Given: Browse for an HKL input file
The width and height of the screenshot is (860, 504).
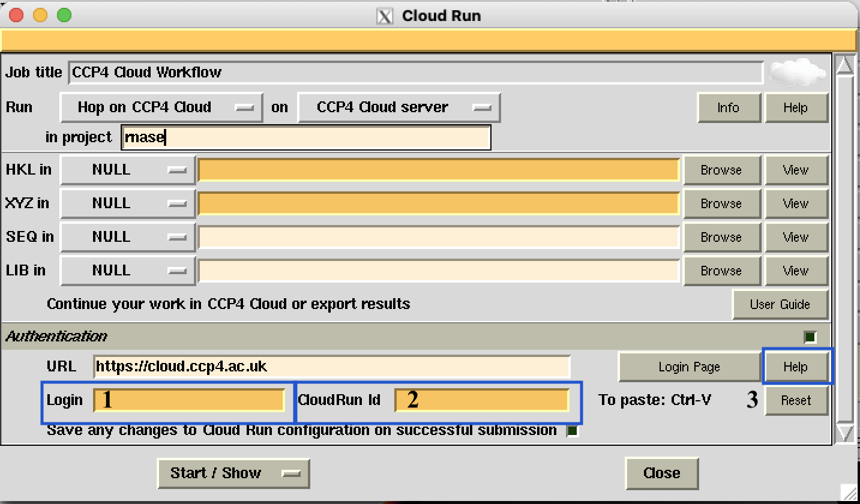Looking at the screenshot, I should tap(721, 170).
